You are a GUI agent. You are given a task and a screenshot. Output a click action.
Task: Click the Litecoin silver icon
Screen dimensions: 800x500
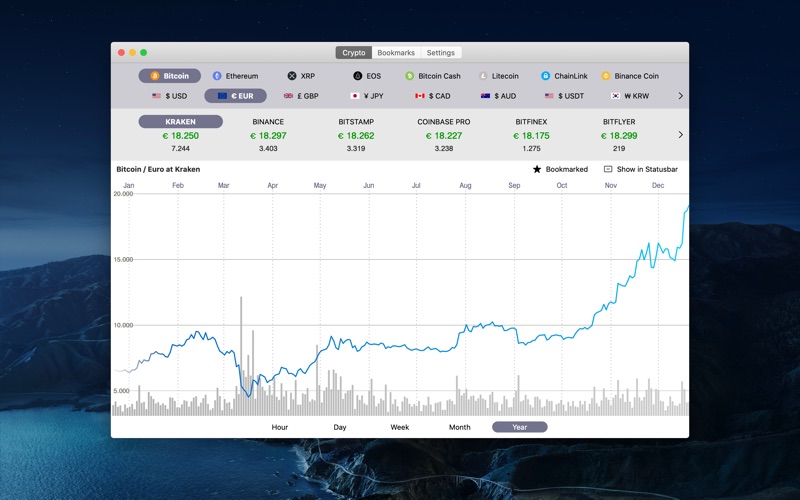pos(483,76)
